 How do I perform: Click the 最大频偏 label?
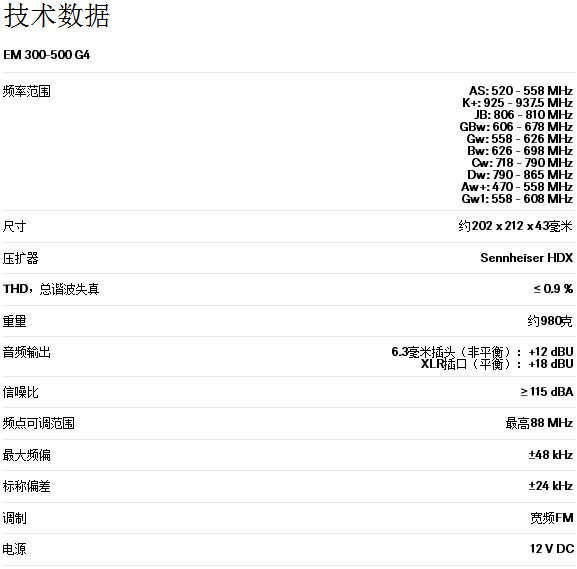[26, 455]
